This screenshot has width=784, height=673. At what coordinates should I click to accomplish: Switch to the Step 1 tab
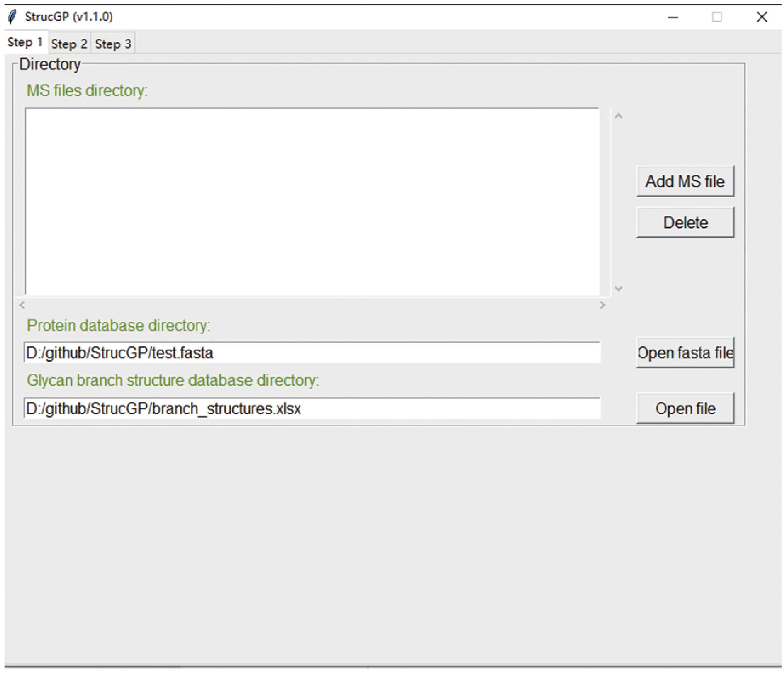[x=25, y=42]
